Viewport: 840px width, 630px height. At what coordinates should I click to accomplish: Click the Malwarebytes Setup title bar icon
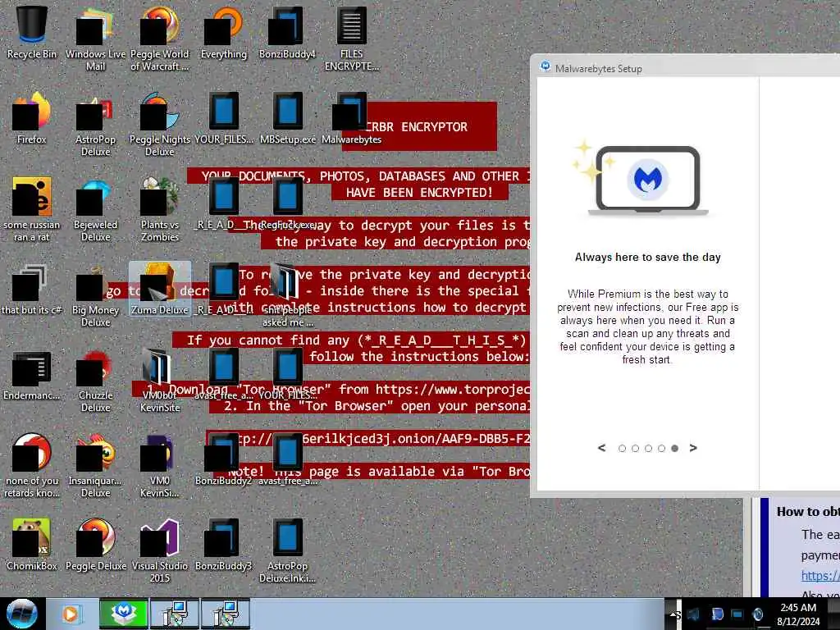[x=546, y=66]
